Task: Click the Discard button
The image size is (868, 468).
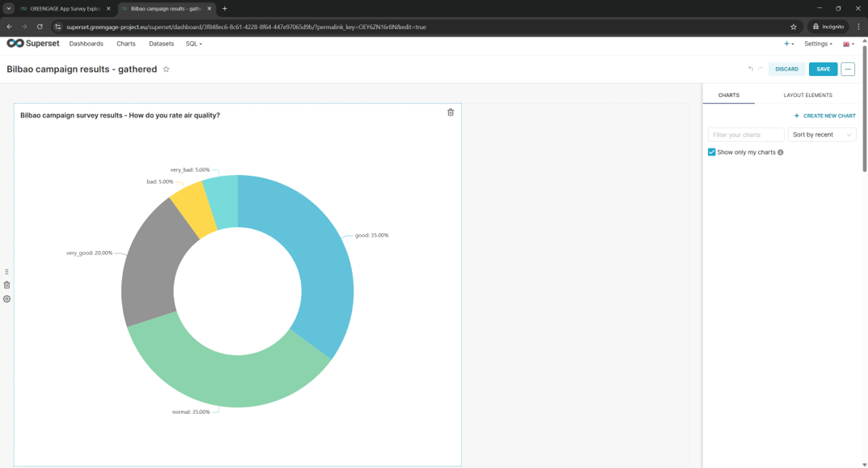Action: click(786, 70)
